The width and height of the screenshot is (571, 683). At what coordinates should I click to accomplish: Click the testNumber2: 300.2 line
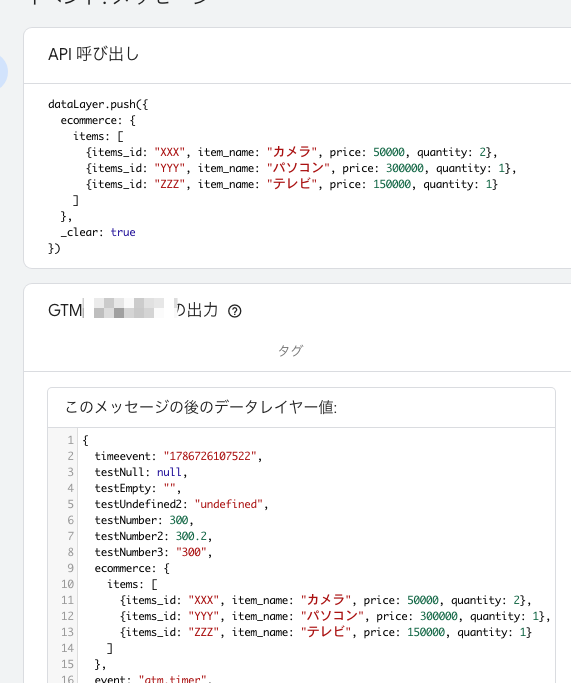pyautogui.click(x=153, y=536)
